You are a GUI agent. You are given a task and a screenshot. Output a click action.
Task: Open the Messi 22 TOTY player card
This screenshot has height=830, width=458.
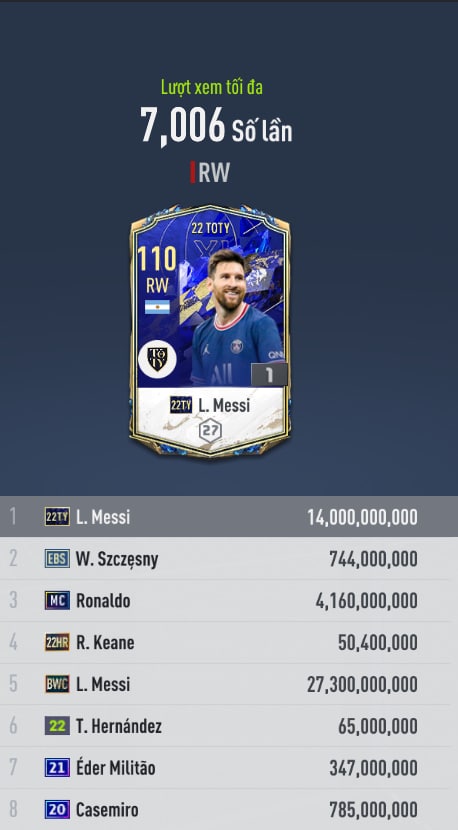[x=210, y=331]
